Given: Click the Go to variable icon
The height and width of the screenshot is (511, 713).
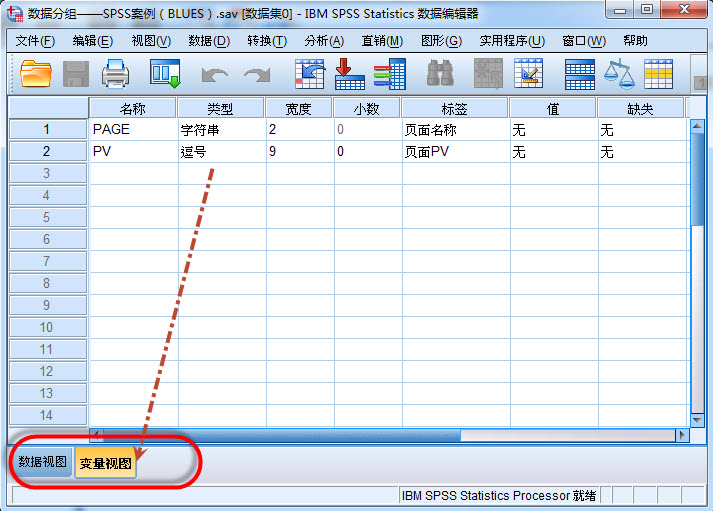Looking at the screenshot, I should (350, 74).
